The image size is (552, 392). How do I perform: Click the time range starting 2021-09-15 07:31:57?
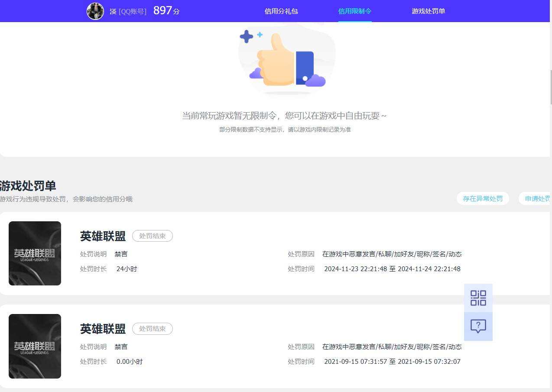[392, 362]
